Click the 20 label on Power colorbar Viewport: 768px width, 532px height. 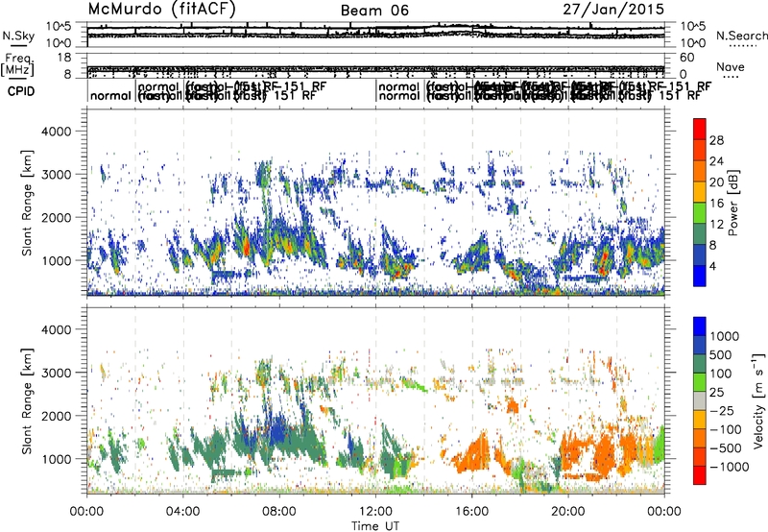[716, 182]
